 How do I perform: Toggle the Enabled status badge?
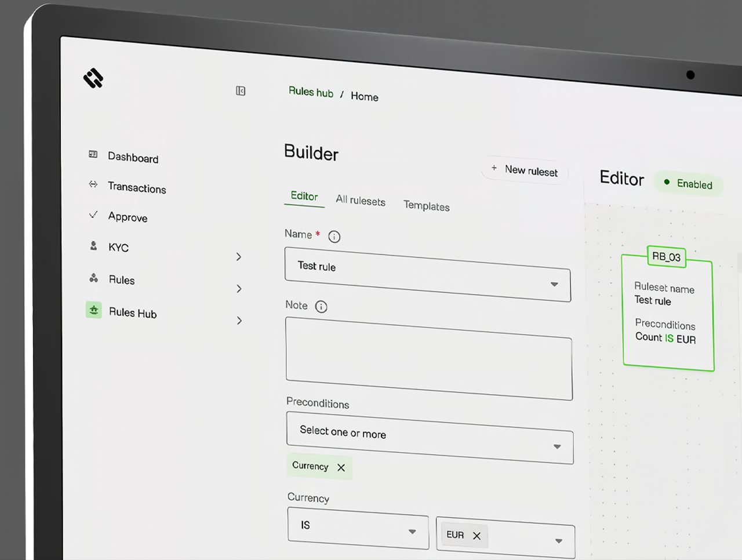pyautogui.click(x=689, y=184)
